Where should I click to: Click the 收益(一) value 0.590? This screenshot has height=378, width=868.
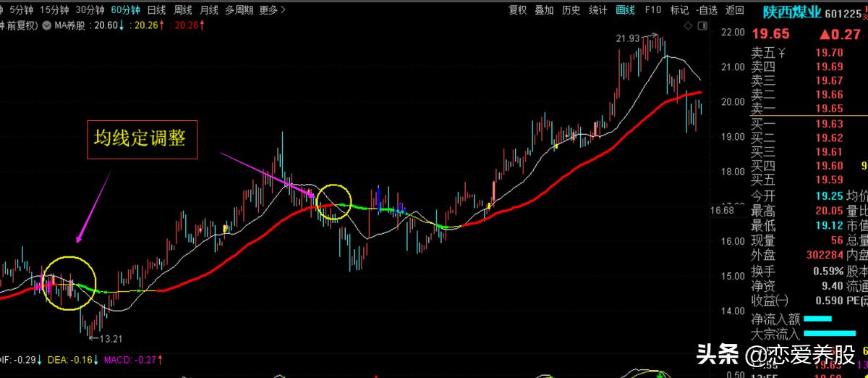coord(829,301)
